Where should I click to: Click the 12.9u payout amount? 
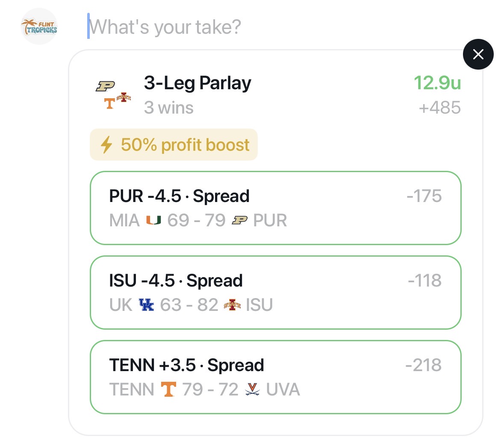pyautogui.click(x=437, y=83)
